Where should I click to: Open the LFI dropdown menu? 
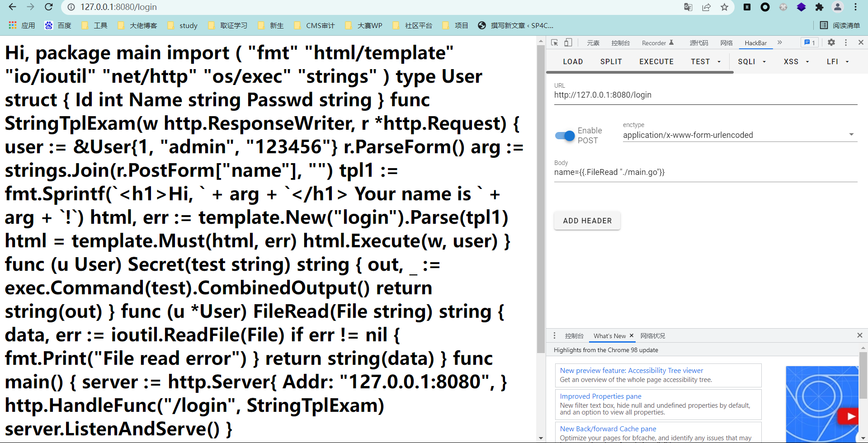(x=838, y=61)
